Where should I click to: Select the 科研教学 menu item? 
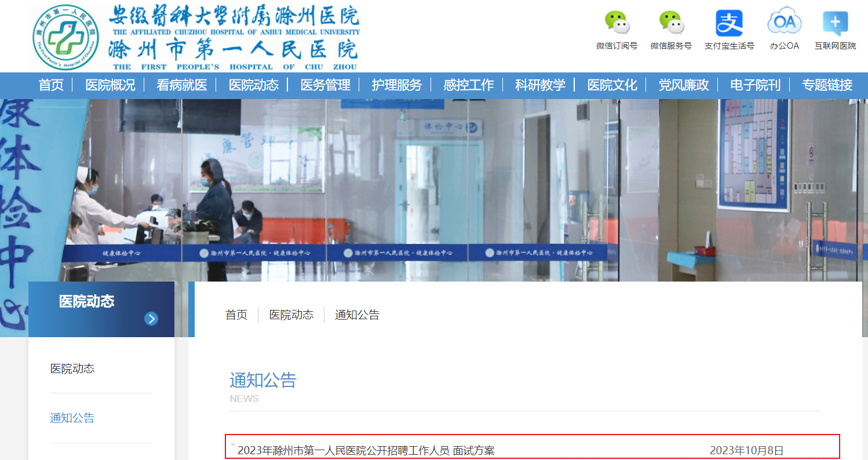click(x=540, y=85)
